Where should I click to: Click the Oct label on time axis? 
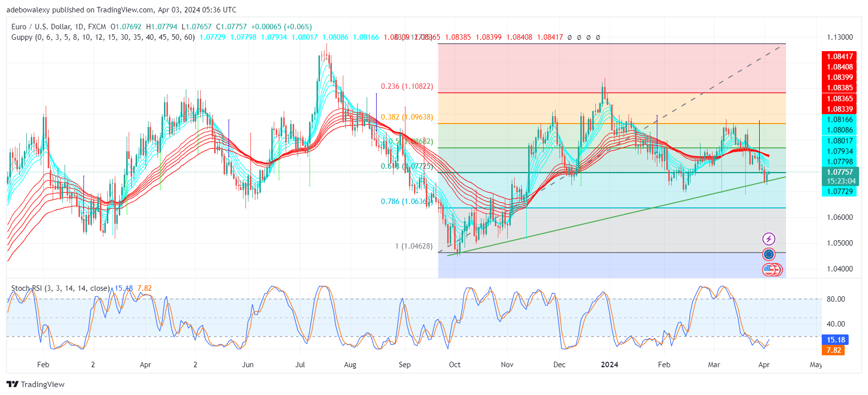pos(455,365)
